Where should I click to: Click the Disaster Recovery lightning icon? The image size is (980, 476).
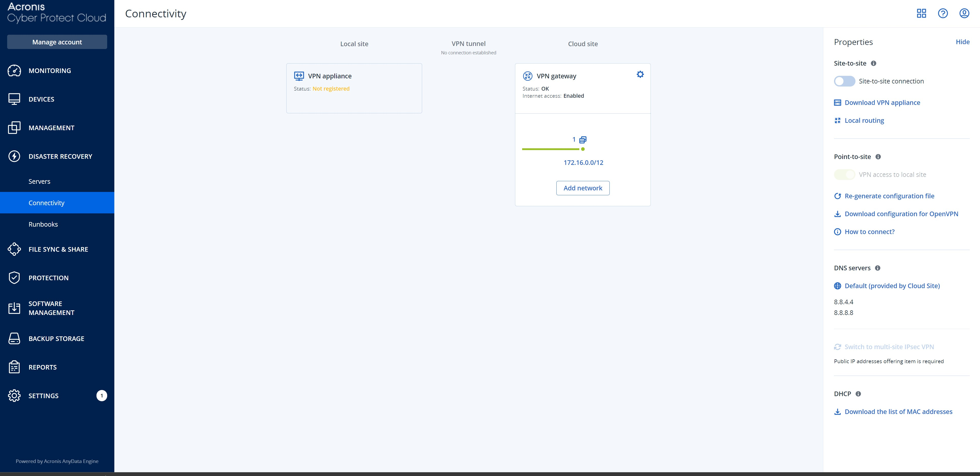point(14,156)
